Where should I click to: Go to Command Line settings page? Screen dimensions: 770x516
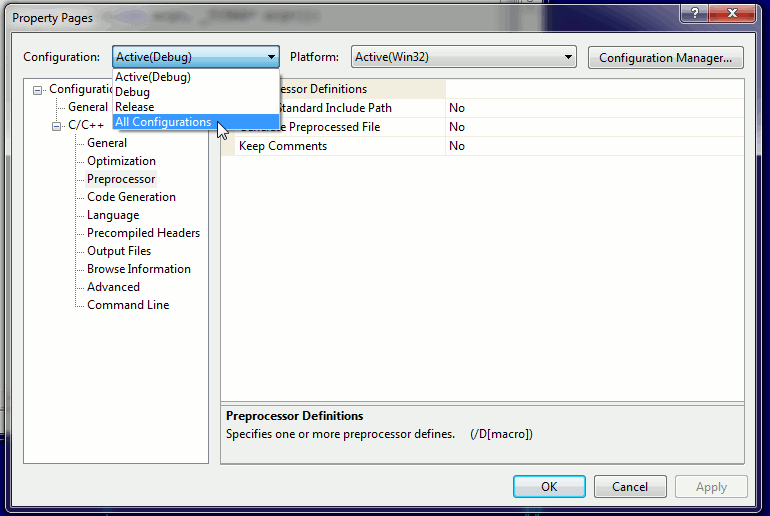coord(128,305)
